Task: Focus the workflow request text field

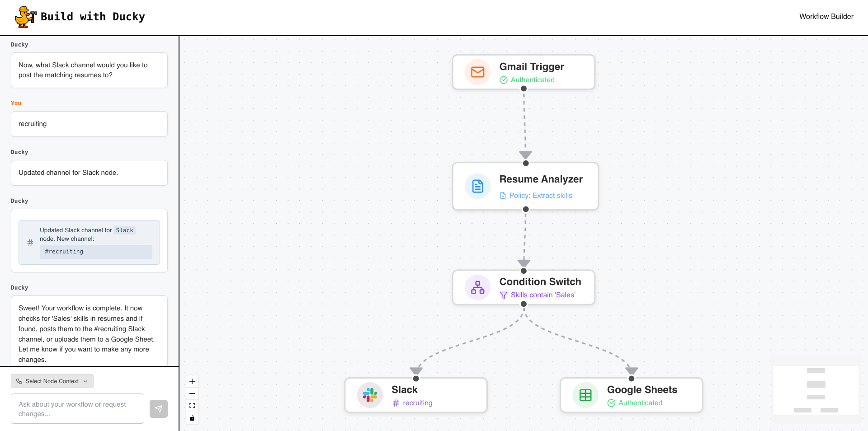Action: (77, 409)
